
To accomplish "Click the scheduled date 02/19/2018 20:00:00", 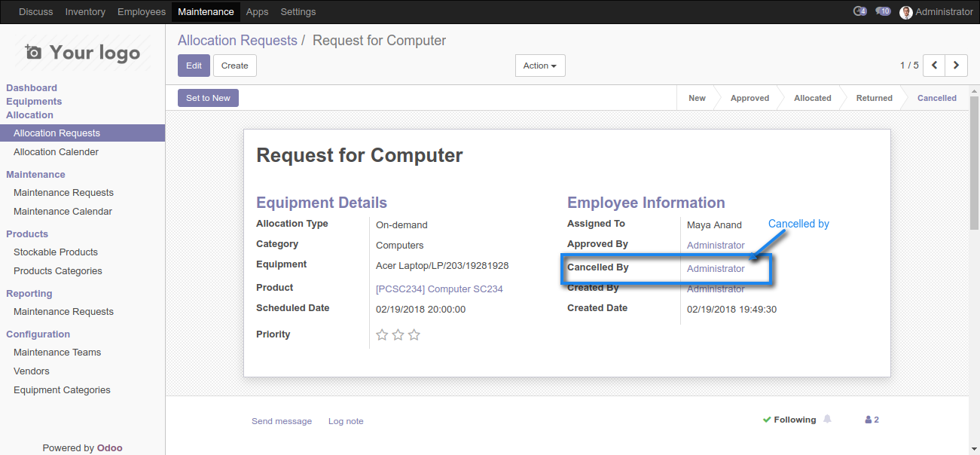I will click(420, 310).
